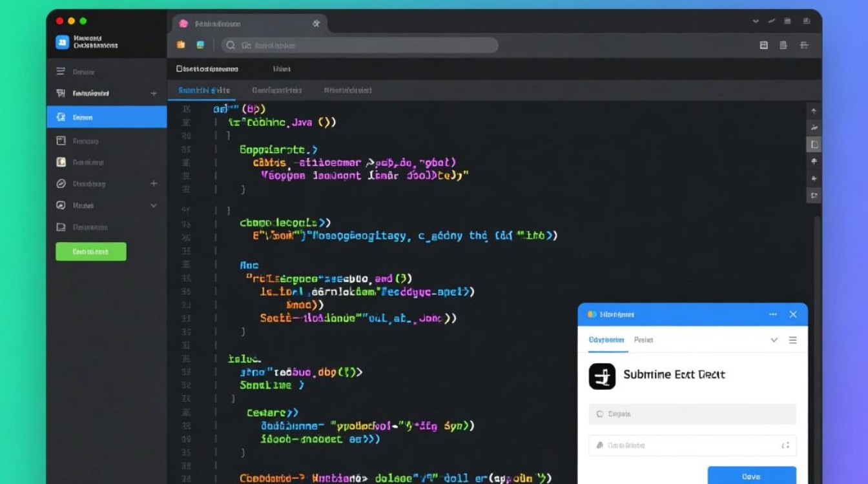Click the blue button at the dialog bottom
Image resolution: width=868 pixels, height=484 pixels.
tap(751, 476)
